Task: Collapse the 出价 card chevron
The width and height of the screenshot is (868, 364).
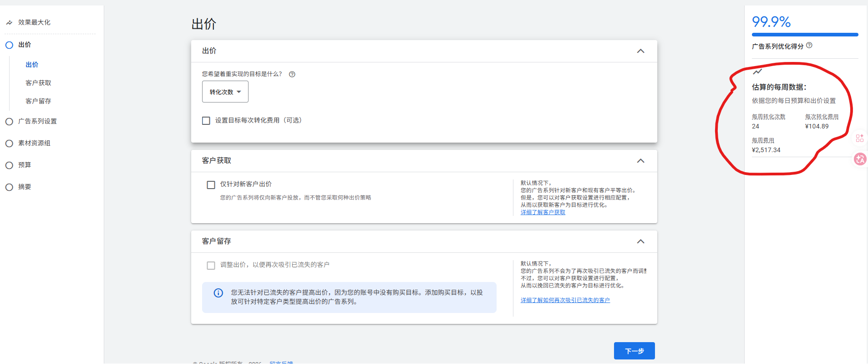Action: click(x=640, y=51)
